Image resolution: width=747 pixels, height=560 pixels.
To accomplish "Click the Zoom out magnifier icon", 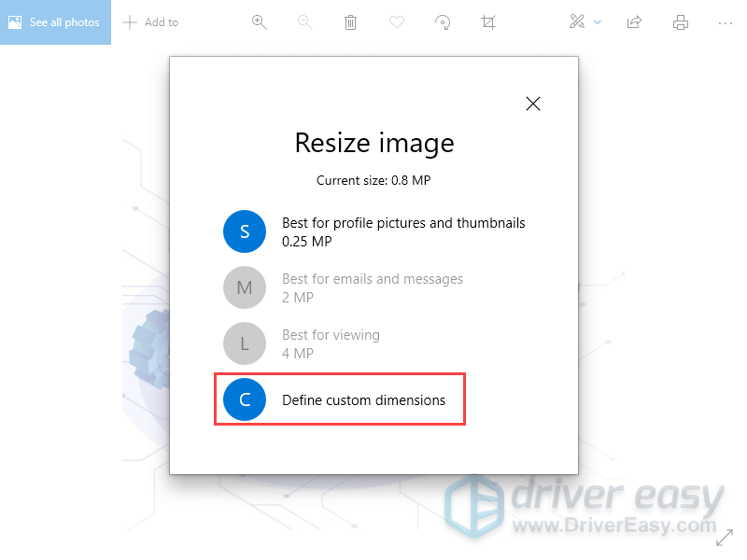I will (304, 21).
